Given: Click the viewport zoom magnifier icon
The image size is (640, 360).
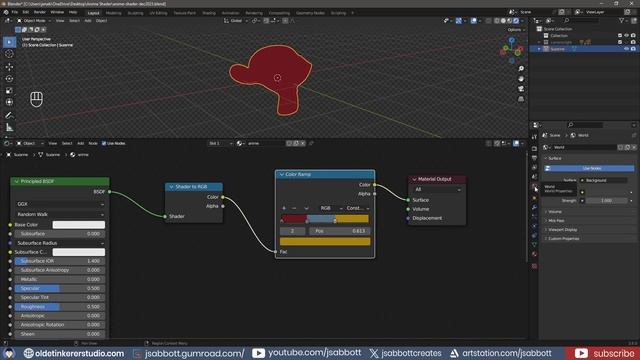Looking at the screenshot, I should (x=521, y=69).
